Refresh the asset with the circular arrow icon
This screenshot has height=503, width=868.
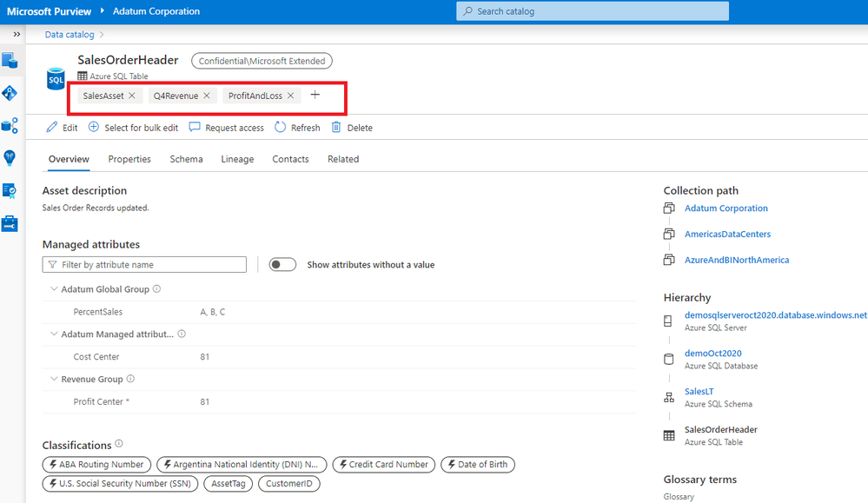click(x=279, y=127)
